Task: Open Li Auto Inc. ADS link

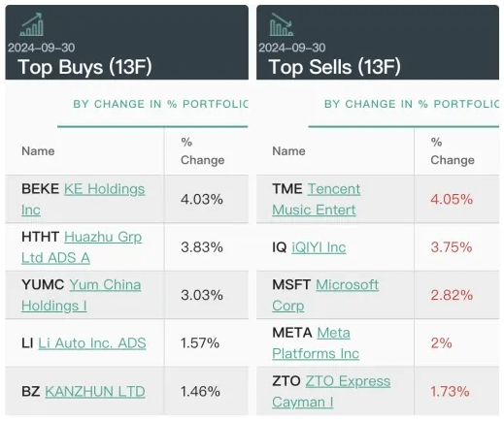Action: click(x=92, y=343)
